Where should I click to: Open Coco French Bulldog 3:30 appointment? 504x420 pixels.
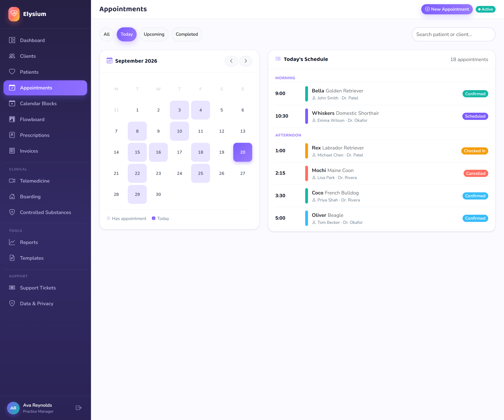382,196
